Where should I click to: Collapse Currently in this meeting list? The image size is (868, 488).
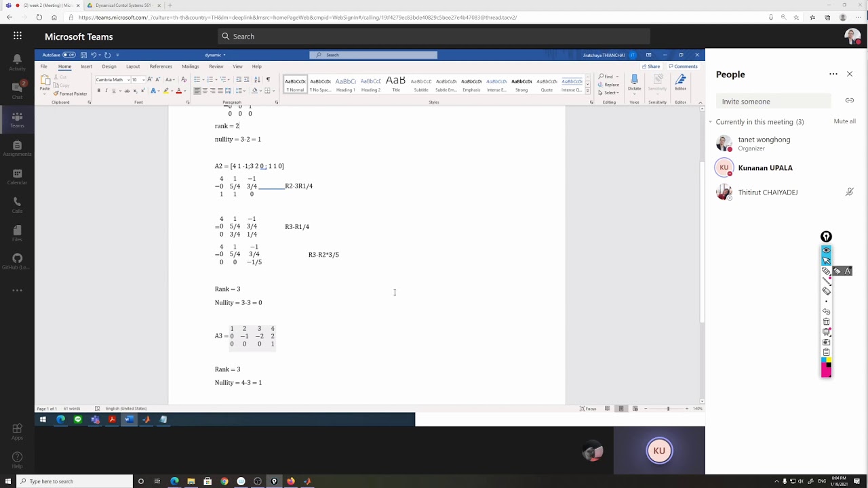click(710, 122)
